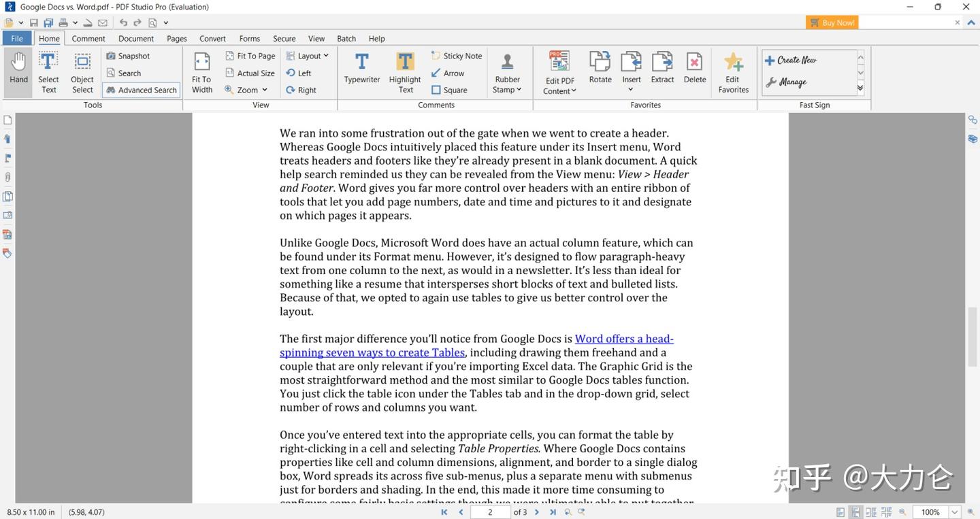
Task: Switch to continuous page layout
Action: click(x=855, y=512)
